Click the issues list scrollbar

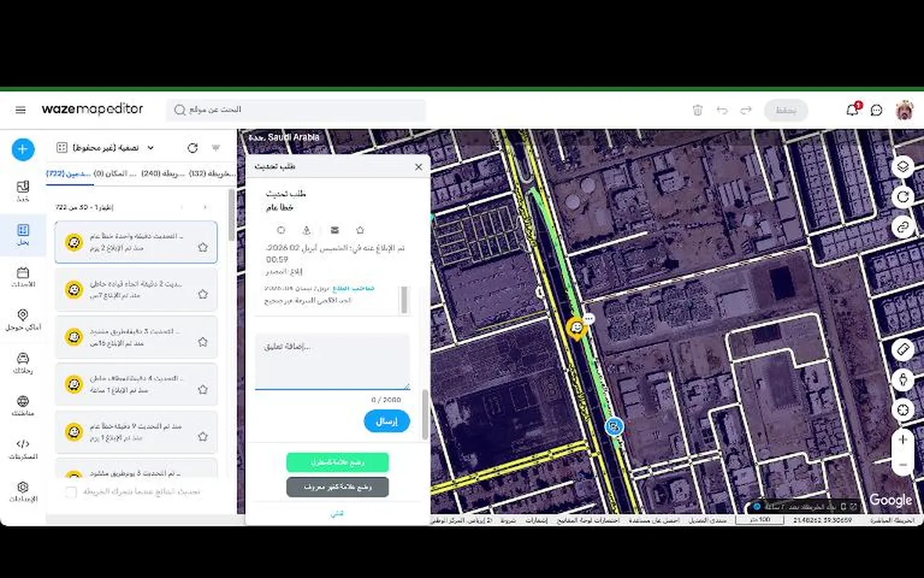(231, 215)
